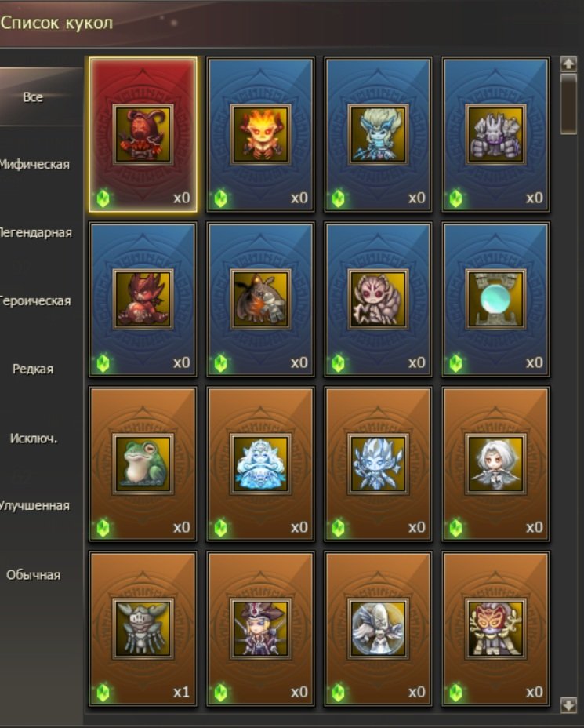The image size is (584, 728).
Task: Click the scroll down arrow button
Action: tap(568, 704)
